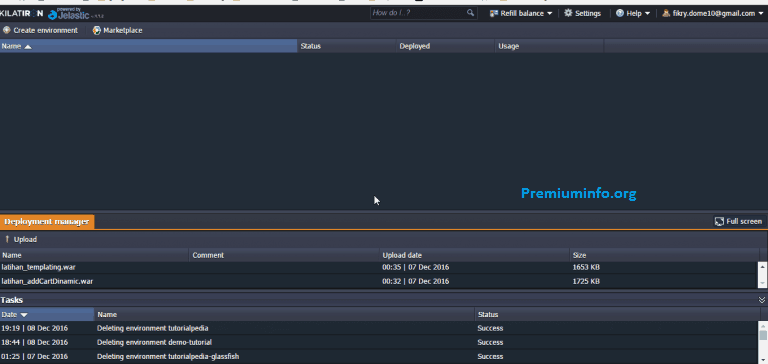Click Success status of demo-tutorial task
768x364 pixels.
490,342
